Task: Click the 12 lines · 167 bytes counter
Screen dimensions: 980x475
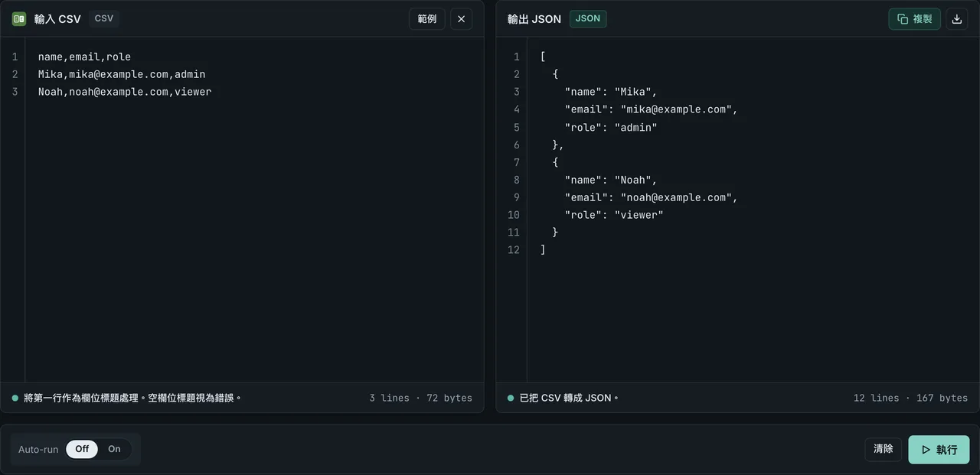Action: pos(910,398)
